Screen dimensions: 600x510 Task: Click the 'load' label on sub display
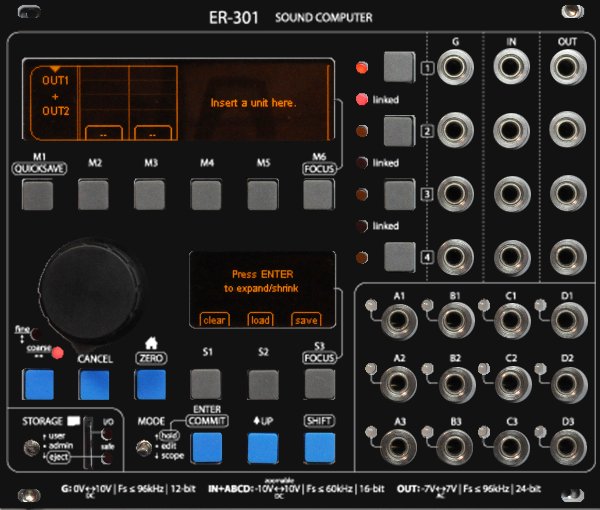pyautogui.click(x=260, y=320)
